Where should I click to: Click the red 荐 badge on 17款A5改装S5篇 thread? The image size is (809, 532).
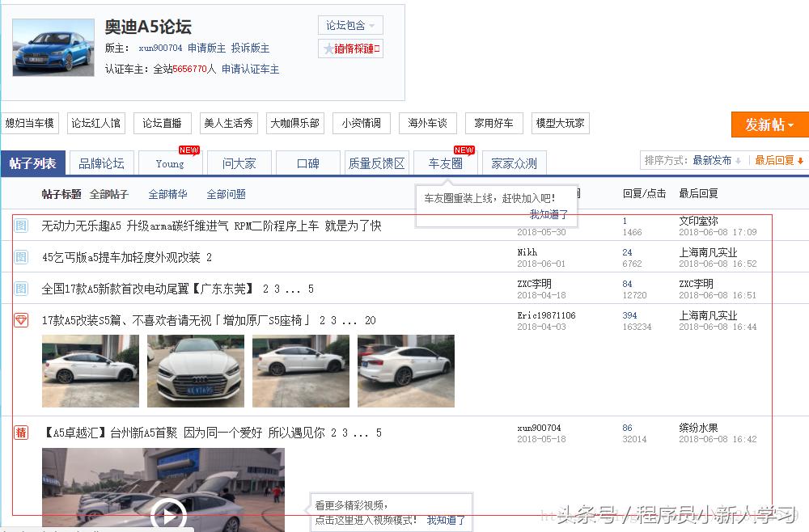pyautogui.click(x=21, y=319)
